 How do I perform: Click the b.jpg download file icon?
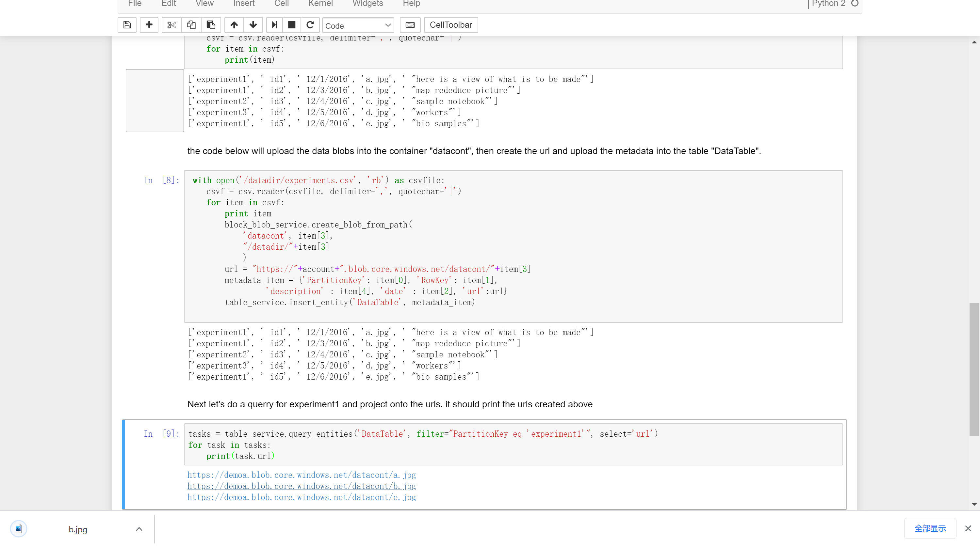pos(18,528)
